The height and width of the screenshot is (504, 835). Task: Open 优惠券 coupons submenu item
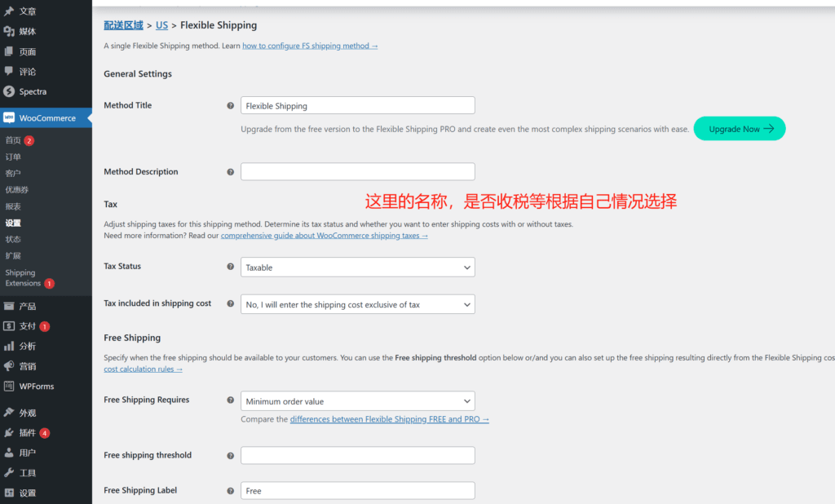[x=17, y=190]
